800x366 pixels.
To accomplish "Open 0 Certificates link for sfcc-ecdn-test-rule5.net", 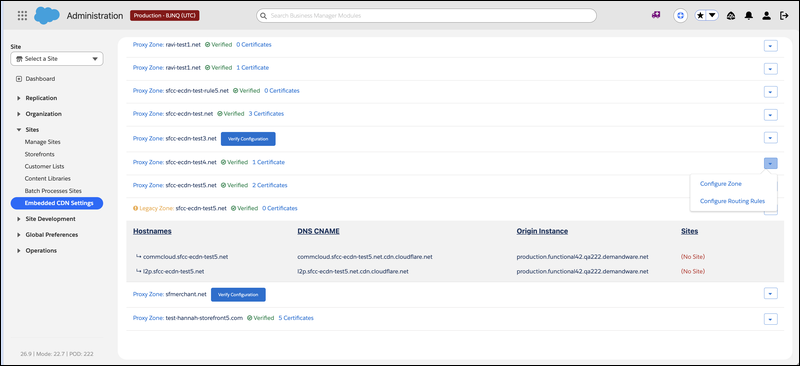I will (282, 91).
